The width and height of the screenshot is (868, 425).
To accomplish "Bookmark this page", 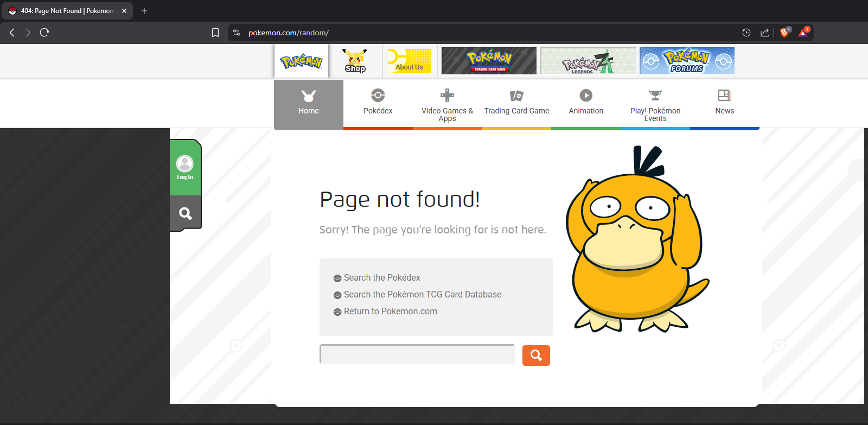I will (215, 33).
